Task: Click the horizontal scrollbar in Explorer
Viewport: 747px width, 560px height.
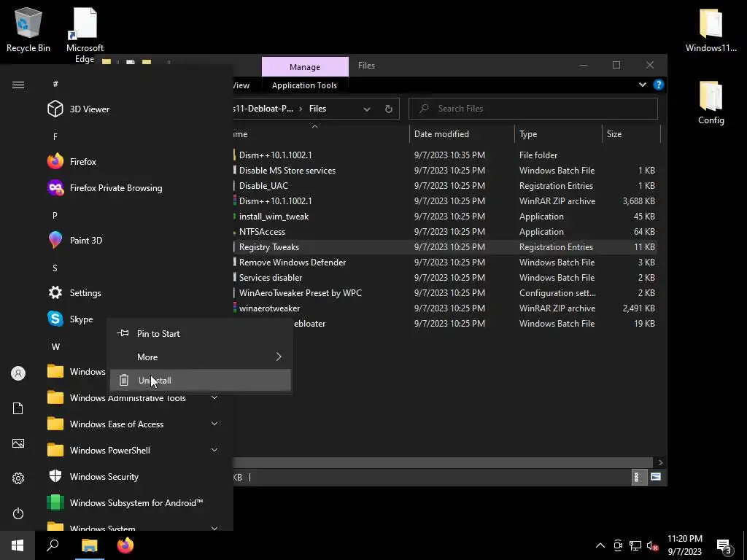Action: coord(443,462)
